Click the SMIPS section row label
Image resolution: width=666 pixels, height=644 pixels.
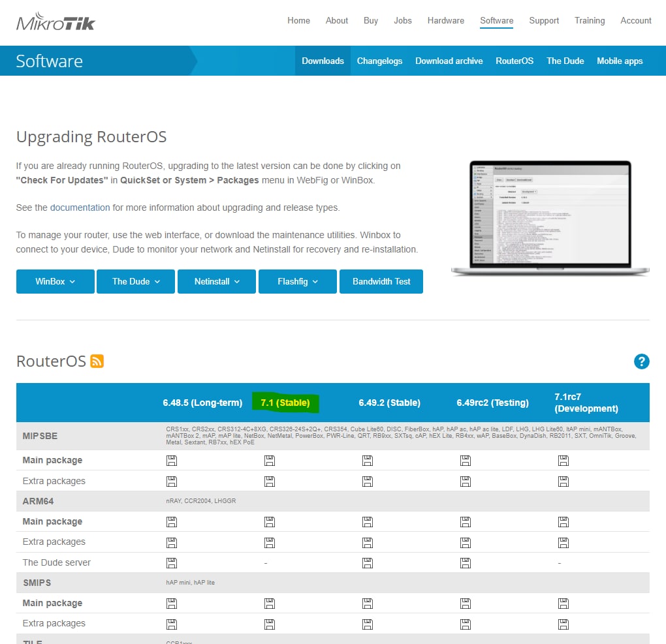[37, 583]
